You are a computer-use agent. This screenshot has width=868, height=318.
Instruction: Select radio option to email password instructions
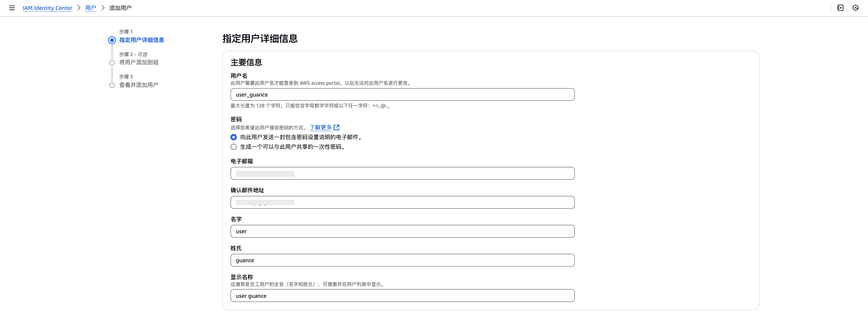(233, 137)
